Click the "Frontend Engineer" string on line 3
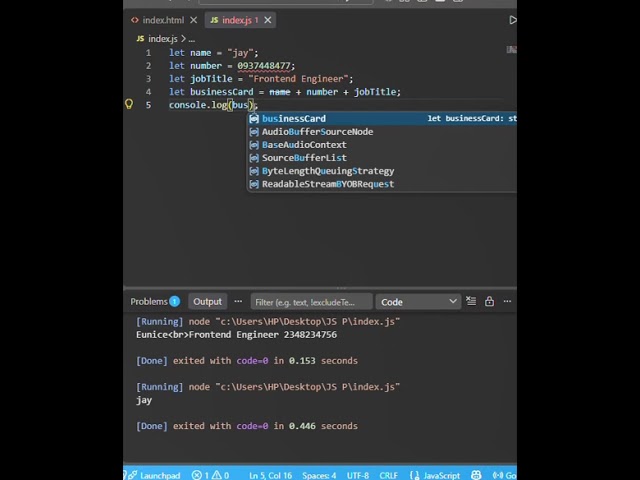The image size is (640, 480). click(x=298, y=79)
